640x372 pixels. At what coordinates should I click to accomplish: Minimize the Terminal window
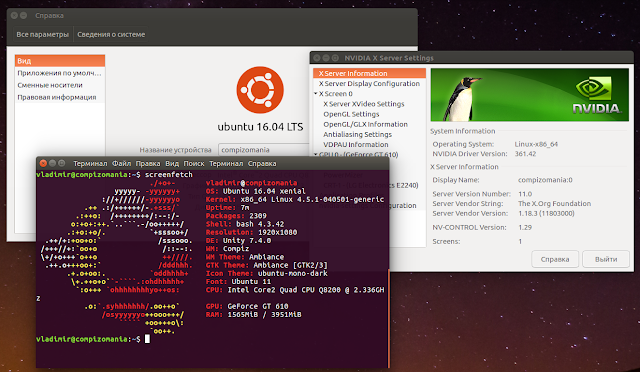52,163
